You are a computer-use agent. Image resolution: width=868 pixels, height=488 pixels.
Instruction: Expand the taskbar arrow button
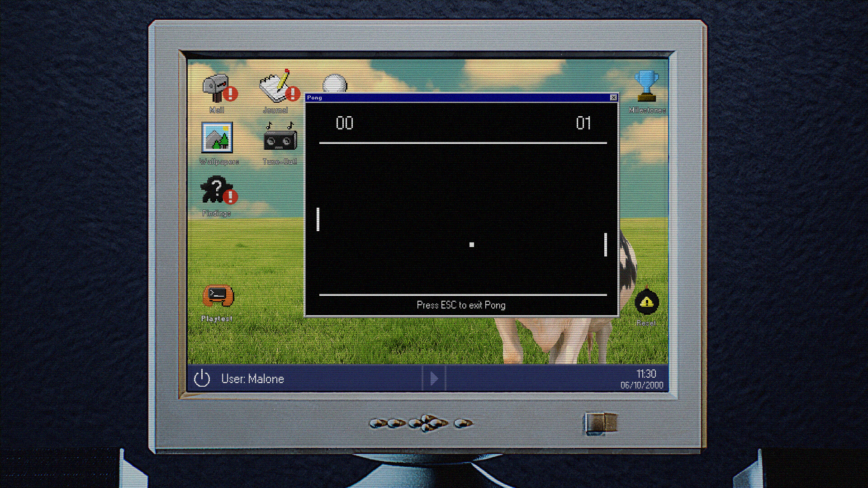click(434, 379)
